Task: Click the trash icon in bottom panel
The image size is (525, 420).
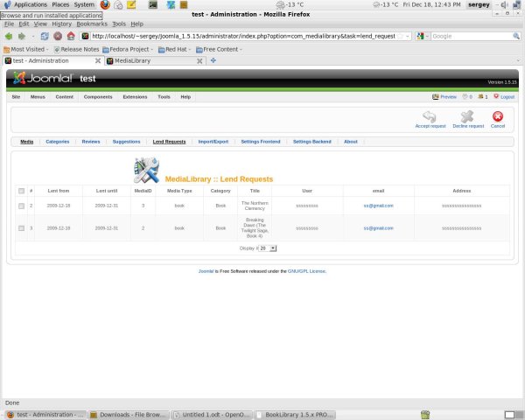Action: pyautogui.click(x=425, y=415)
